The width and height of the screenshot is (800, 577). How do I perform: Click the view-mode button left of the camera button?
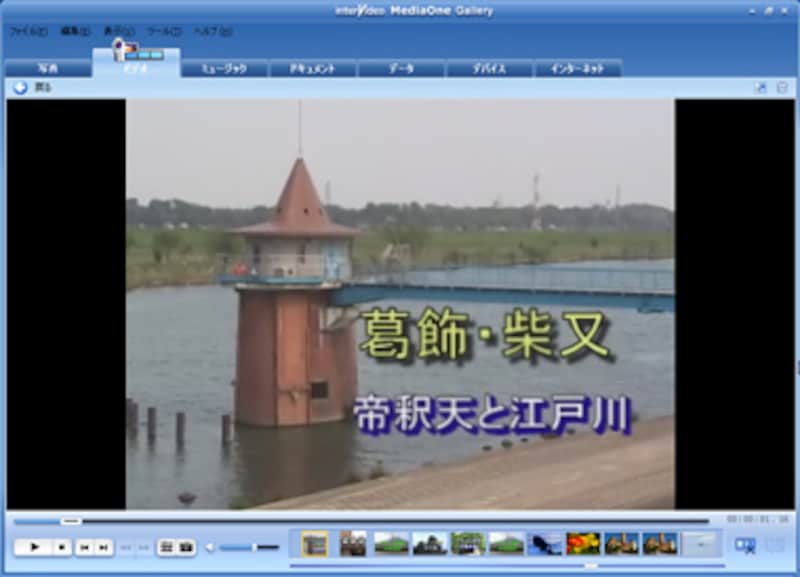pos(166,547)
